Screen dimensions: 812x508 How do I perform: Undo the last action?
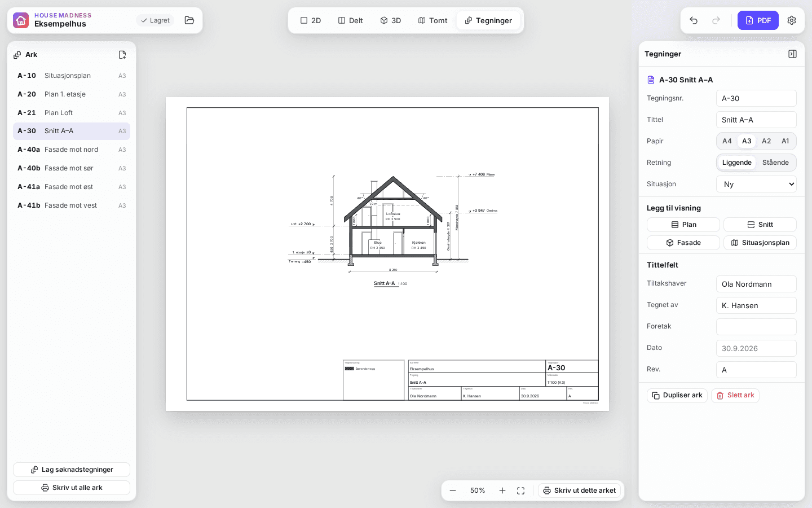(694, 20)
